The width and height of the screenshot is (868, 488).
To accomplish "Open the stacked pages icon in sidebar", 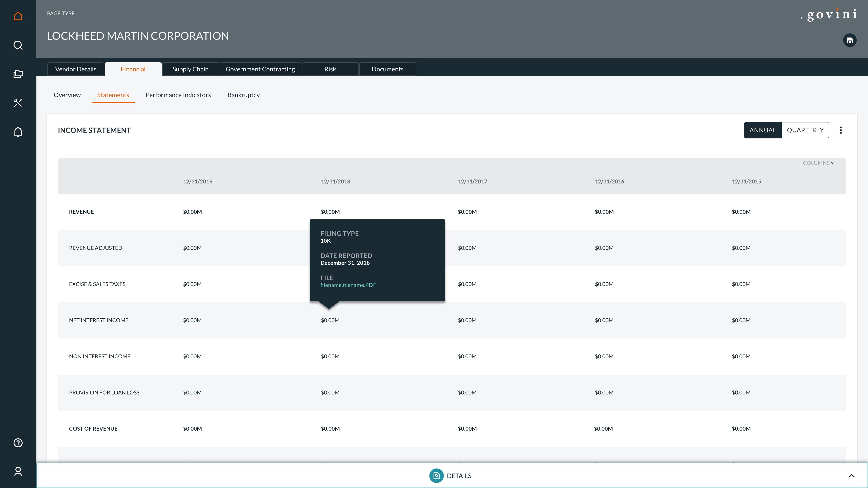I will (18, 74).
